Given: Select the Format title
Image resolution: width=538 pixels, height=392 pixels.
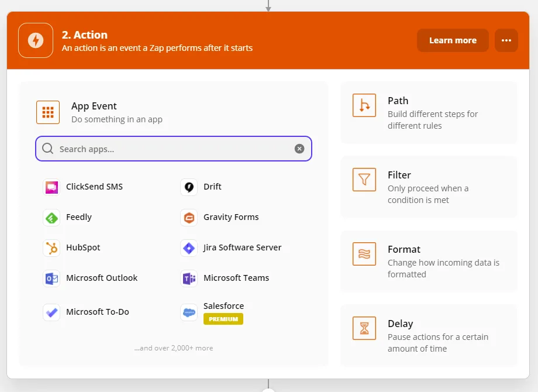Looking at the screenshot, I should (x=404, y=250).
